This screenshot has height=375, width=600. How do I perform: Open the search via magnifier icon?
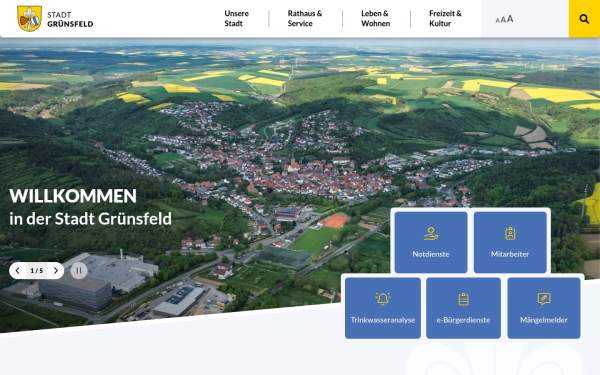[x=584, y=19]
